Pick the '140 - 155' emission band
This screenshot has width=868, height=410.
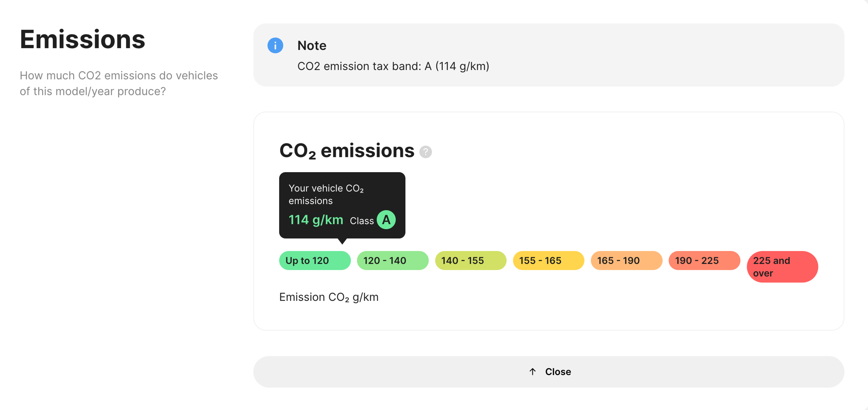(470, 260)
